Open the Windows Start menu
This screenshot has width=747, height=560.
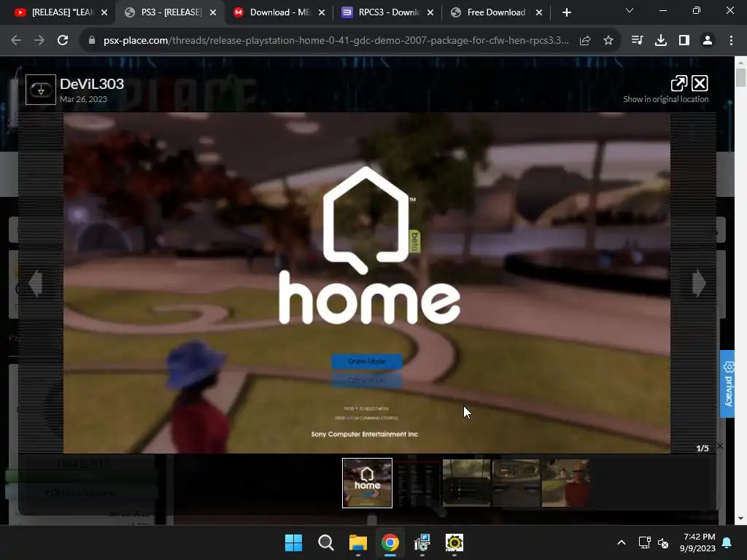(x=293, y=542)
